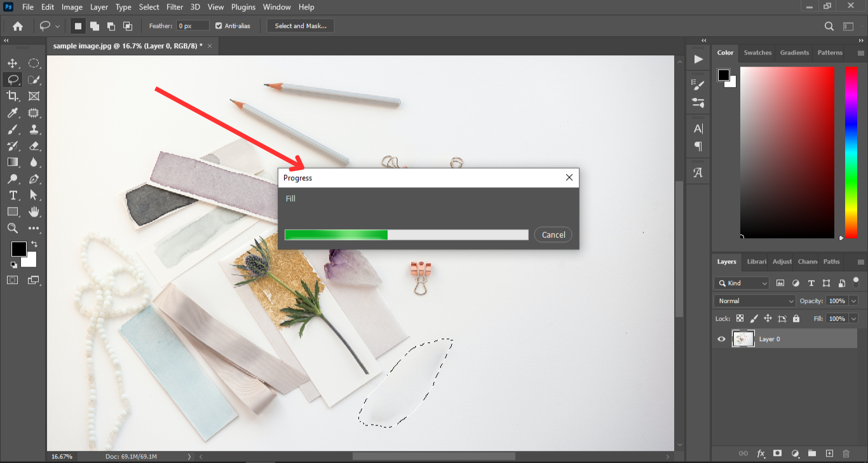Select the Zoom tool
Screen dimensions: 868x463
(12, 228)
